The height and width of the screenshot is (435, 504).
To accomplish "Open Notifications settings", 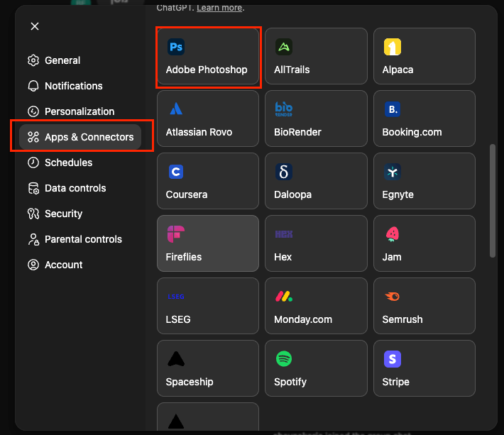I will (x=80, y=86).
